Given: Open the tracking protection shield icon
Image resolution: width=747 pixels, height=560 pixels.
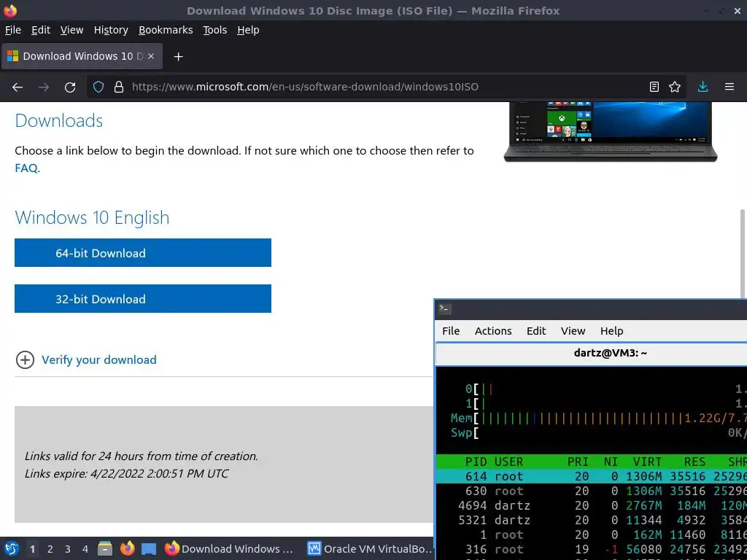Looking at the screenshot, I should (x=98, y=87).
